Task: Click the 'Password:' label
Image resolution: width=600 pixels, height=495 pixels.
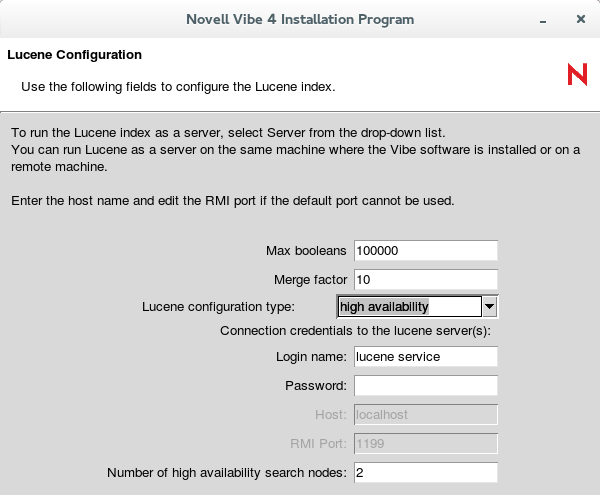Action: (315, 385)
